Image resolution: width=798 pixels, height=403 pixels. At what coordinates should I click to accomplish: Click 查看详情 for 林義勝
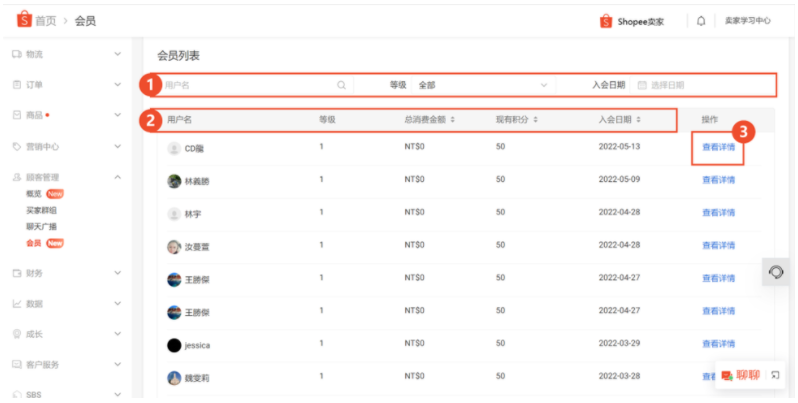tap(718, 180)
